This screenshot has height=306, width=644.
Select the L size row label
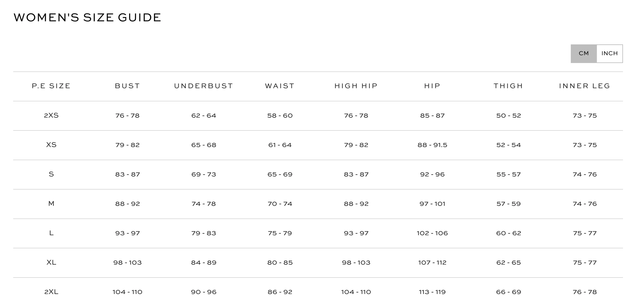[x=51, y=233]
